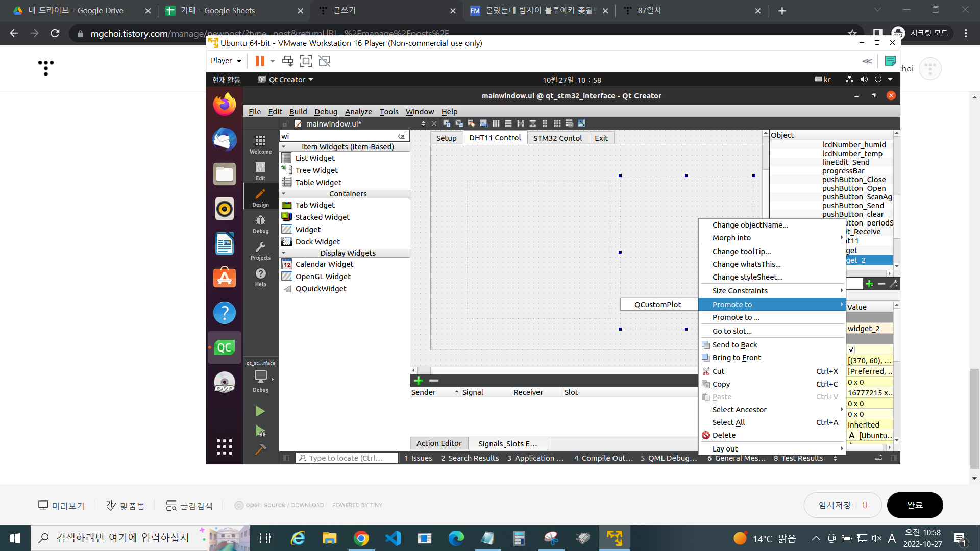
Task: Clear the widget filter text field
Action: 402,136
